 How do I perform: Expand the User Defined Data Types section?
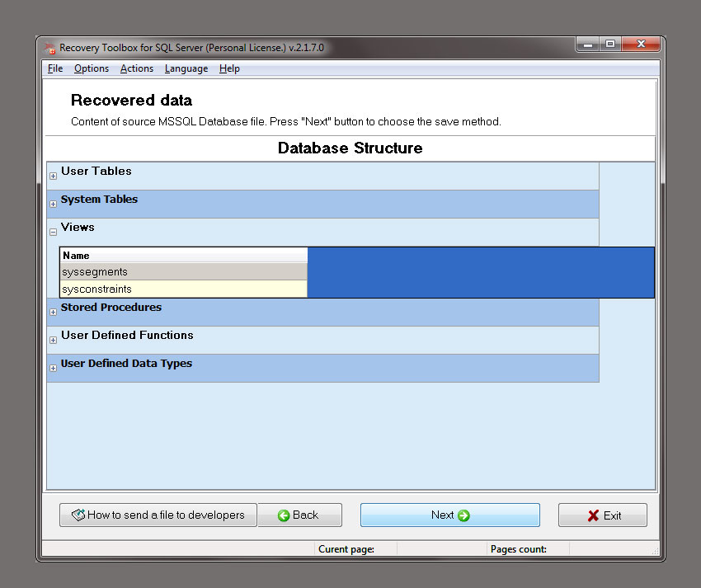point(54,369)
